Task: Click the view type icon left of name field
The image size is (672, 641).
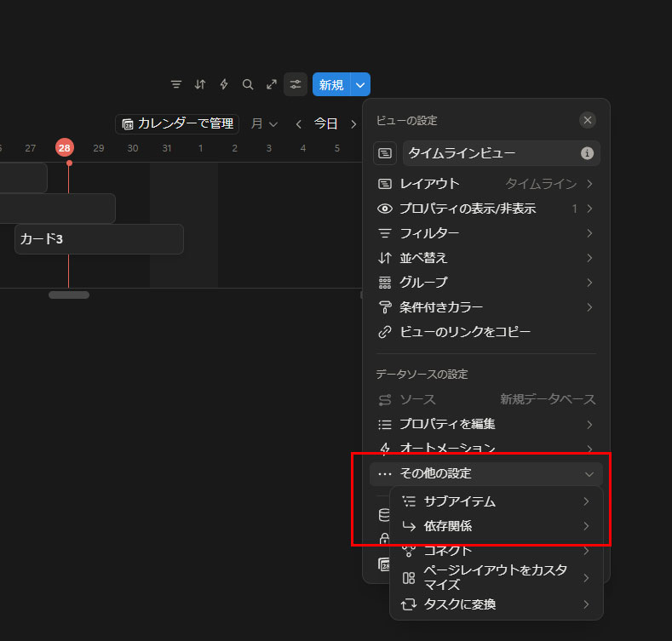Action: [x=385, y=153]
